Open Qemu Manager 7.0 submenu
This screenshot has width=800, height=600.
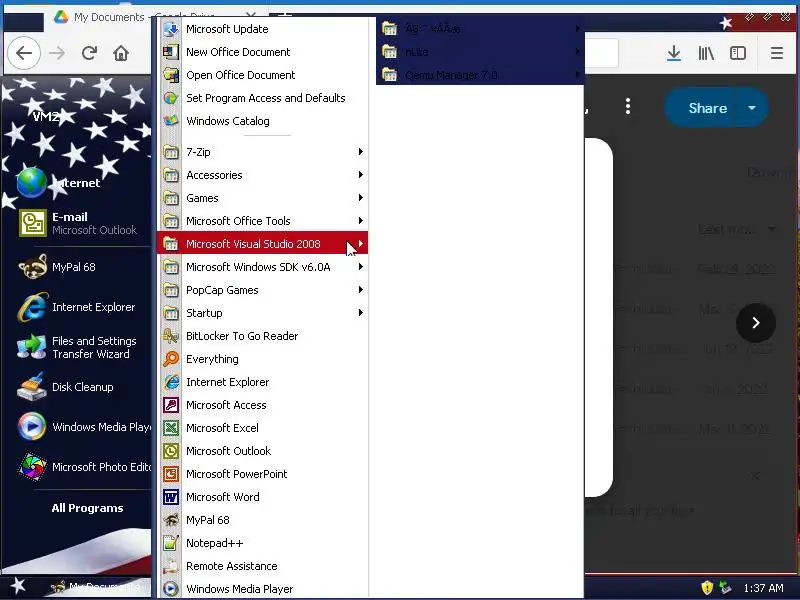(480, 74)
